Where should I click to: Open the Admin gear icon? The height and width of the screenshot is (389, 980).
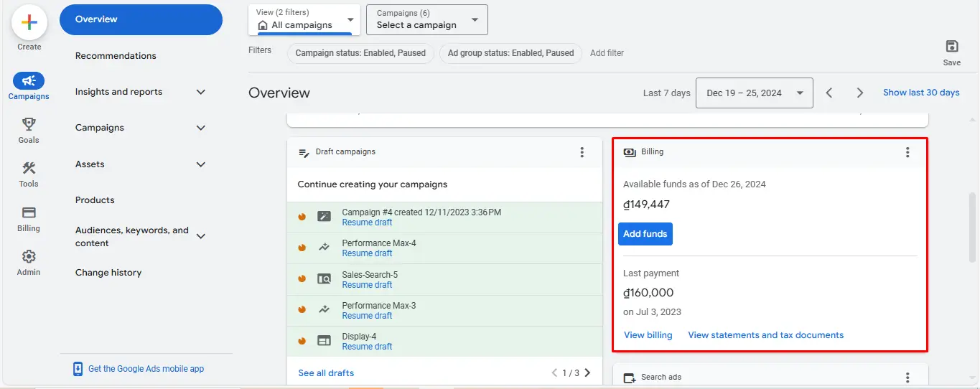coord(29,256)
